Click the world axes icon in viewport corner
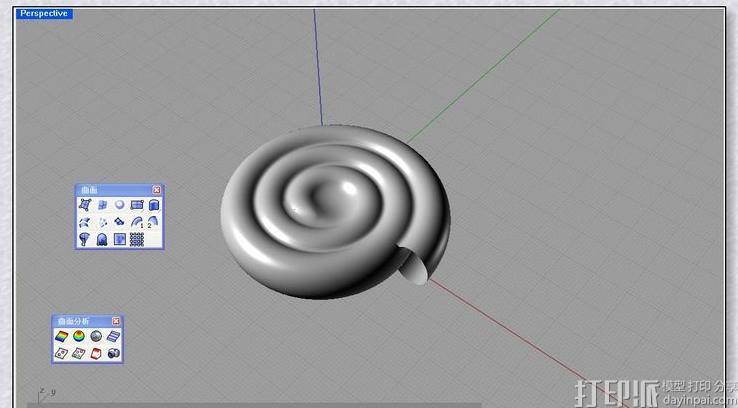 (46, 395)
